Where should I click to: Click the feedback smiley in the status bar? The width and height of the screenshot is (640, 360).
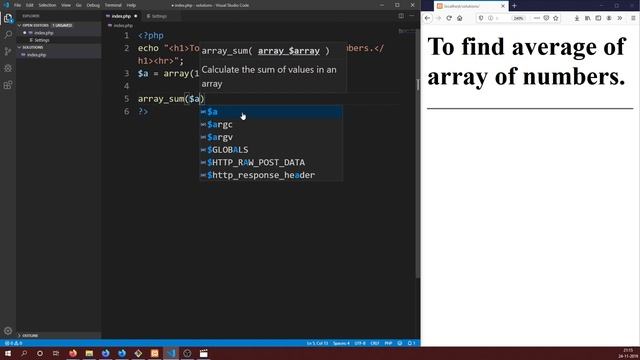(x=400, y=343)
